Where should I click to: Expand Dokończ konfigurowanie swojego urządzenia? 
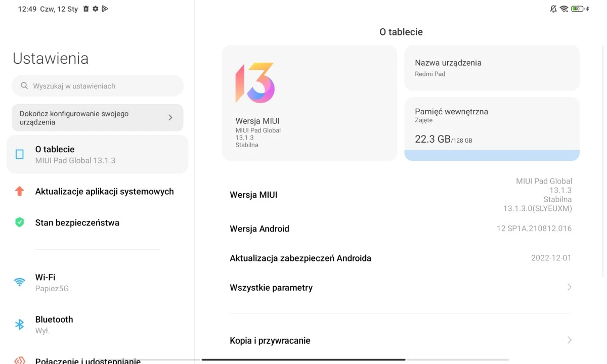click(x=97, y=117)
